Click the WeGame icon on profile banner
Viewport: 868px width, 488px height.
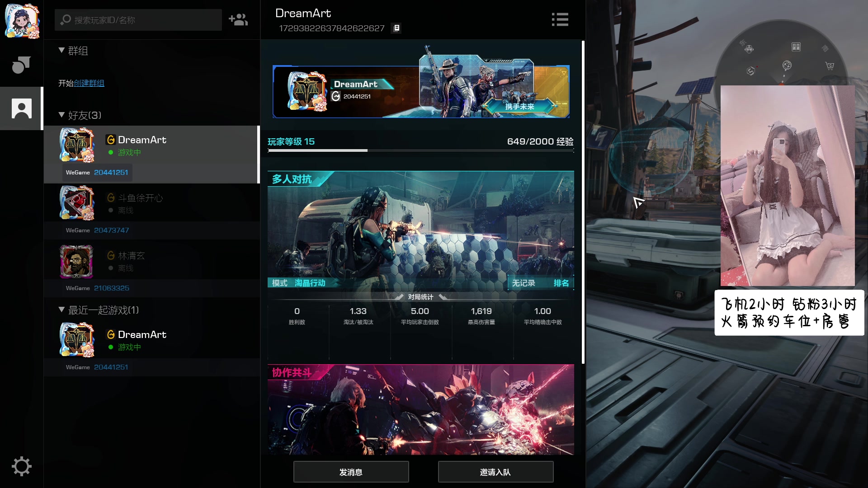click(x=336, y=96)
